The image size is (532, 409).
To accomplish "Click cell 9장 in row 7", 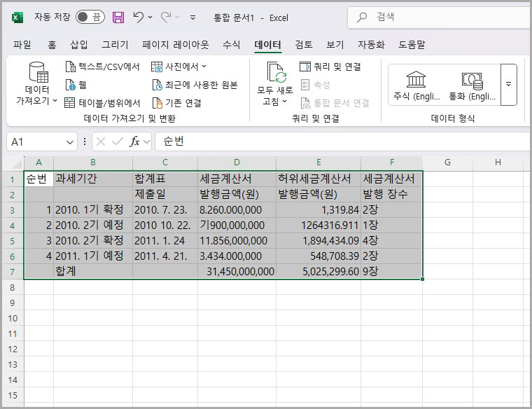I will [x=391, y=272].
